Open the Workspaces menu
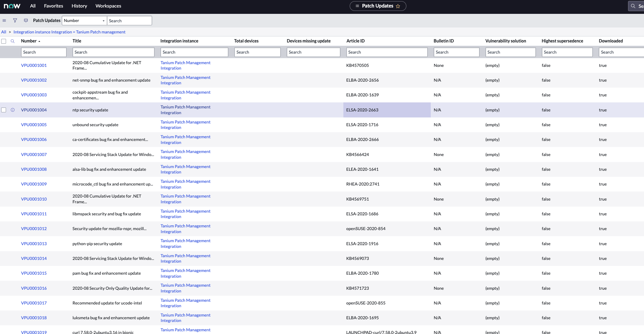Viewport: 644px width, 334px height. click(108, 6)
